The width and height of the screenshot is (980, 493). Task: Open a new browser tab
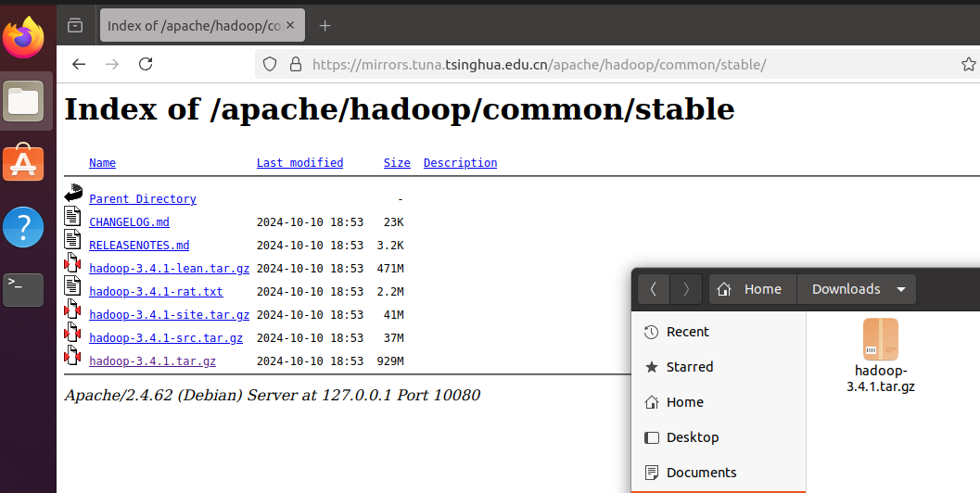click(325, 26)
